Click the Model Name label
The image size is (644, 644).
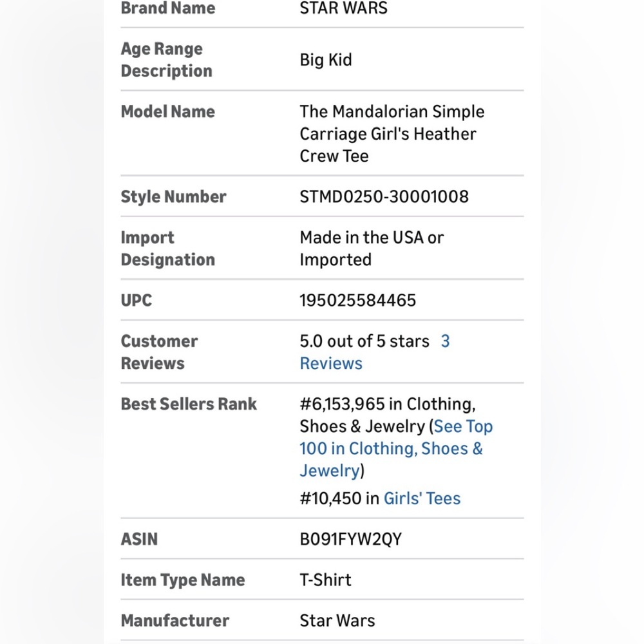167,111
